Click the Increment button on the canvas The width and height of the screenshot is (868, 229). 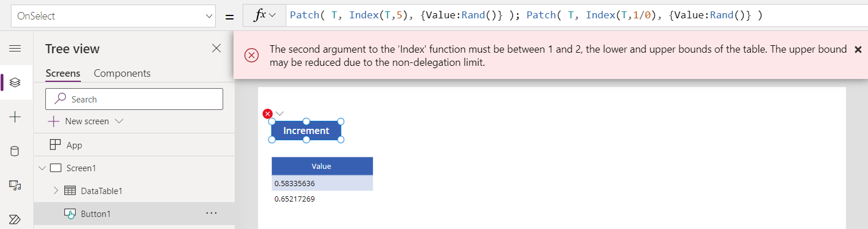pyautogui.click(x=306, y=131)
